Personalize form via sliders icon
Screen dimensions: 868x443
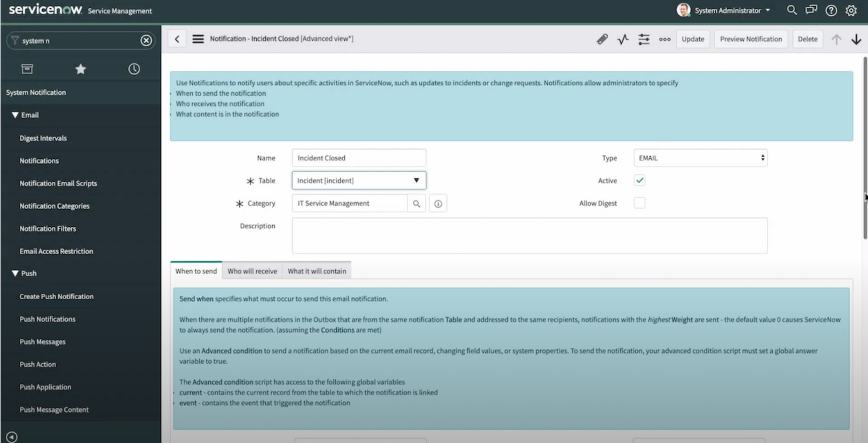(644, 39)
